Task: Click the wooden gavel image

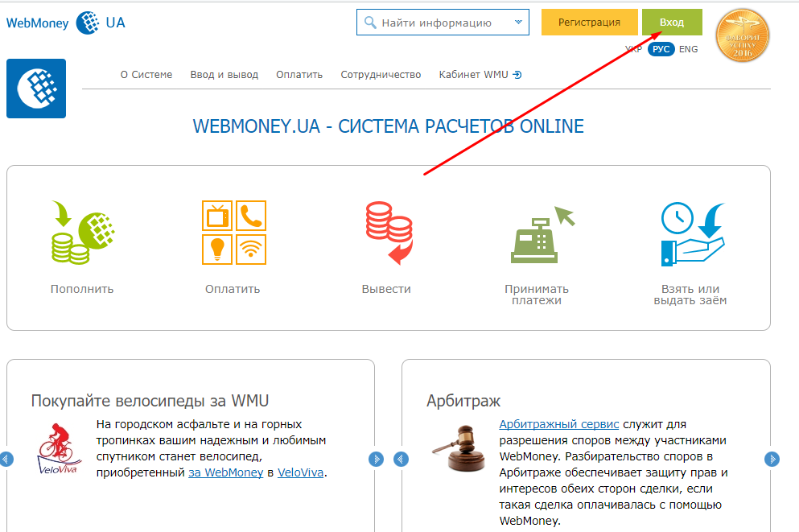Action: coord(459,448)
